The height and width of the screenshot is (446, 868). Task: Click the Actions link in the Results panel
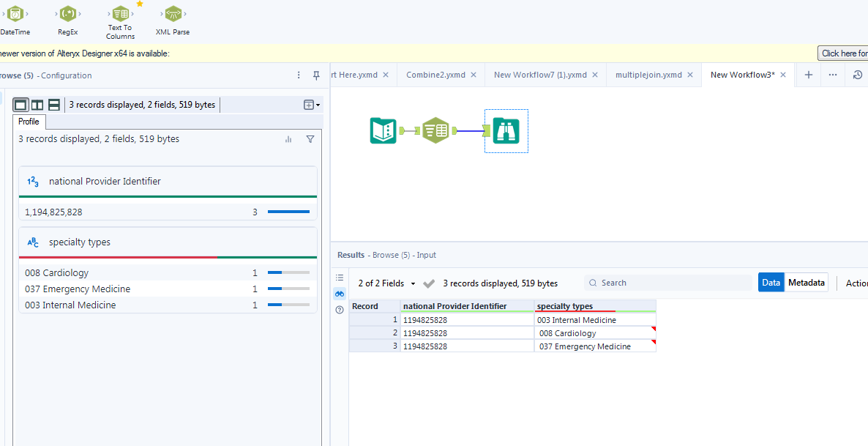(x=858, y=282)
